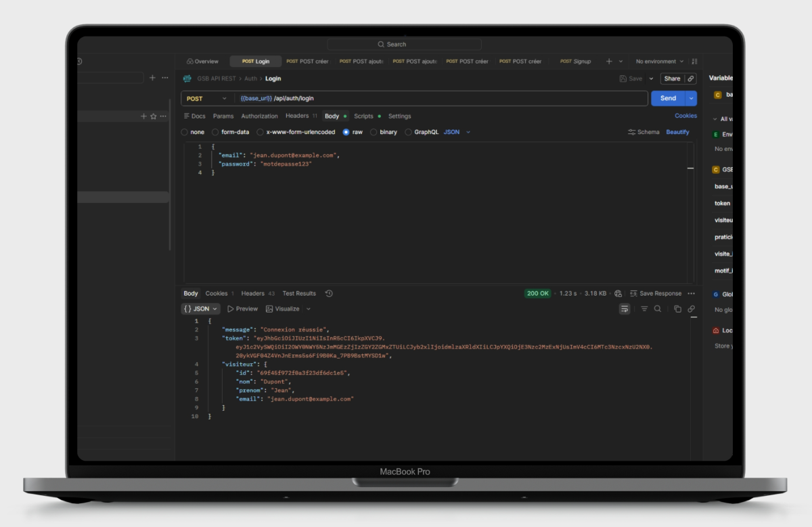Click the environment quick look icon

point(694,62)
